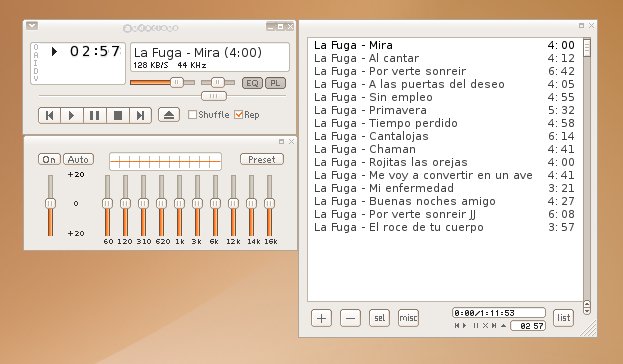
Task: Open the 'misc' menu in playlist
Action: (408, 318)
